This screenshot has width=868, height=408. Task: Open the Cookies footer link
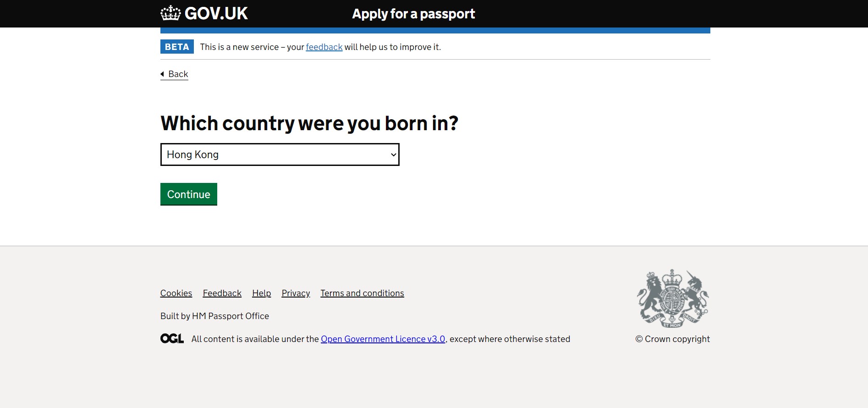(x=176, y=293)
